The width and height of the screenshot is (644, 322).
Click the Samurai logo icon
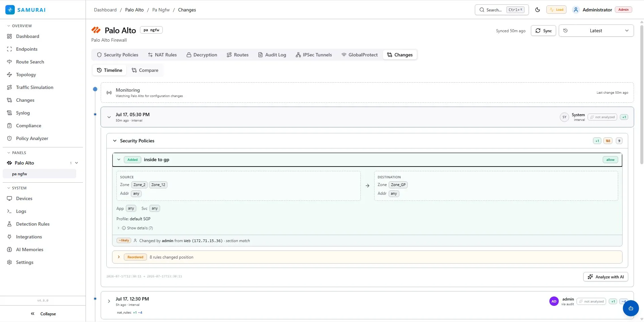[10, 10]
